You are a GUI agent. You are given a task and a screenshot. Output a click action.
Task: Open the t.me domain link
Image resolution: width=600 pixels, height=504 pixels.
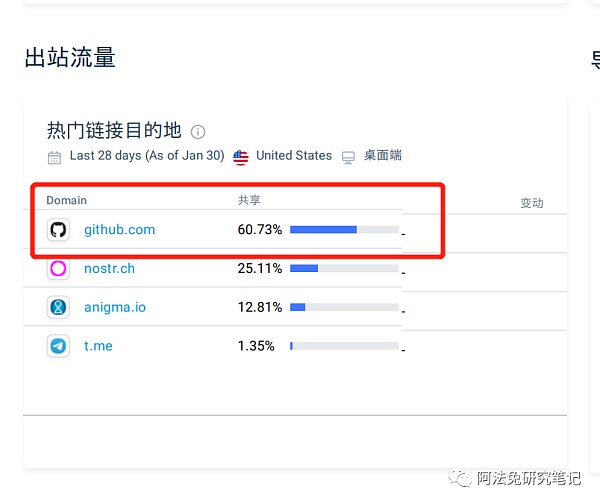click(99, 346)
